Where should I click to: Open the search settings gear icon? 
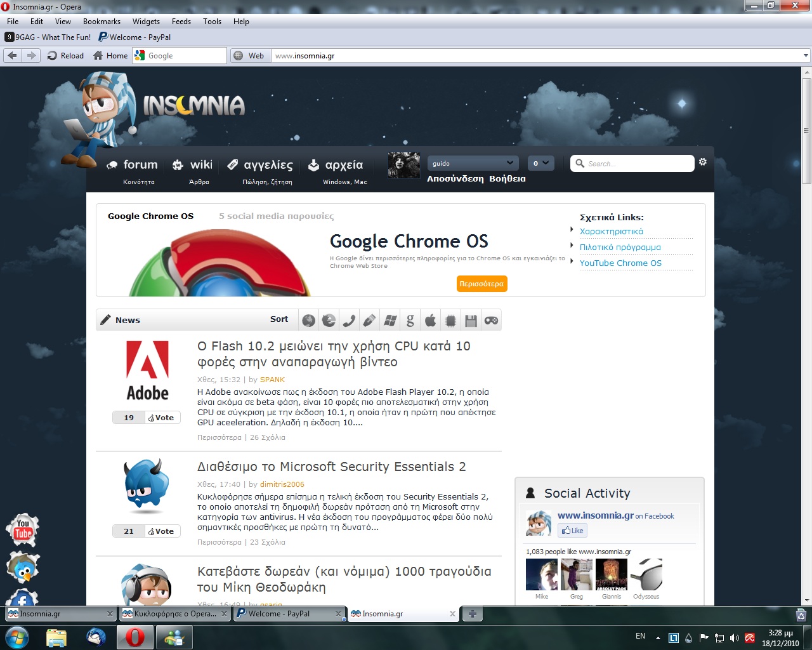(x=703, y=162)
